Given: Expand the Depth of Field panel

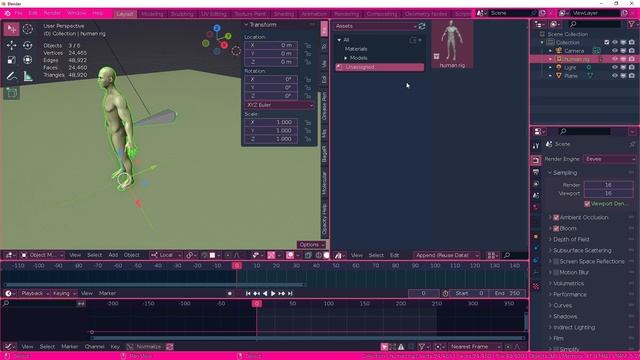Looking at the screenshot, I should (x=571, y=239).
